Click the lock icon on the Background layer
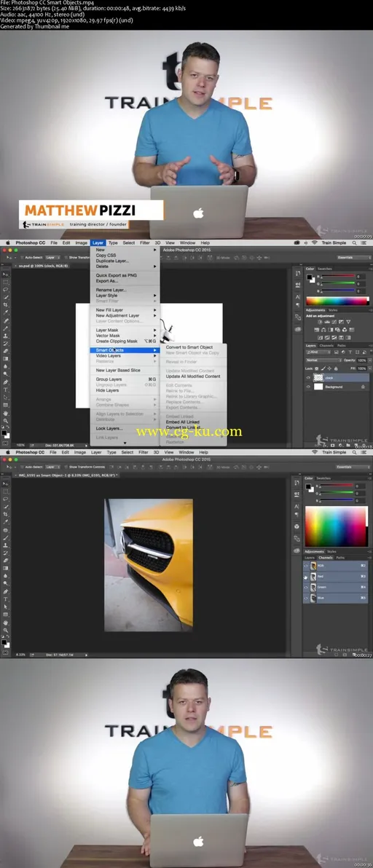 point(363,387)
